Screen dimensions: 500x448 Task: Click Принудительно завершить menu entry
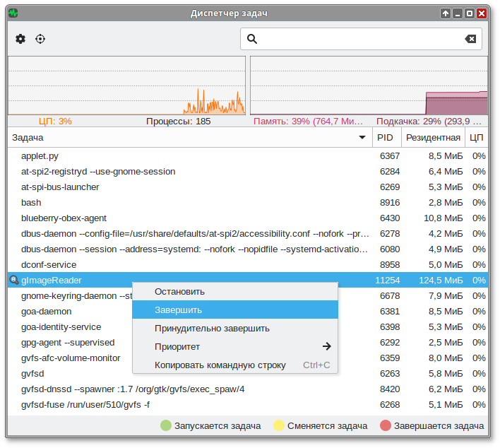point(212,328)
